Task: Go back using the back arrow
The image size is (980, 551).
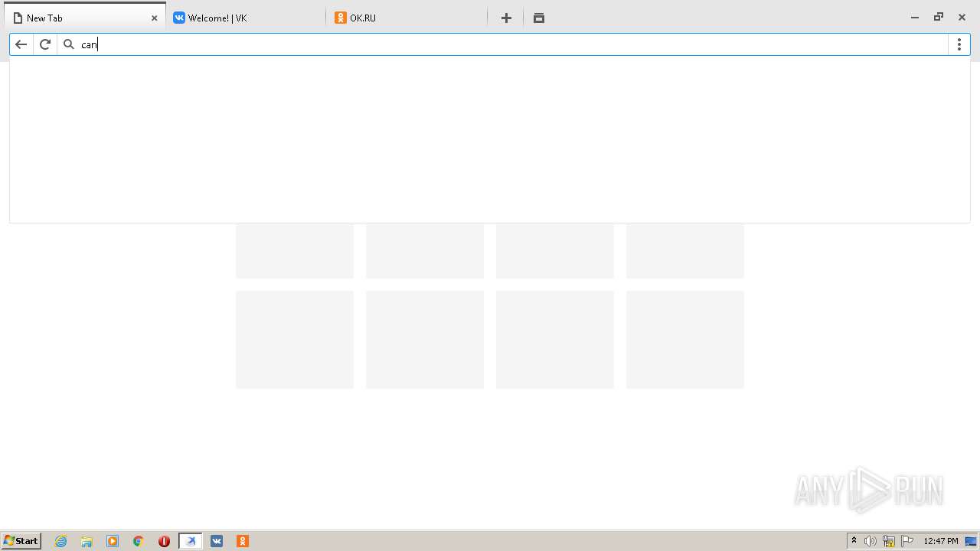Action: (x=21, y=44)
